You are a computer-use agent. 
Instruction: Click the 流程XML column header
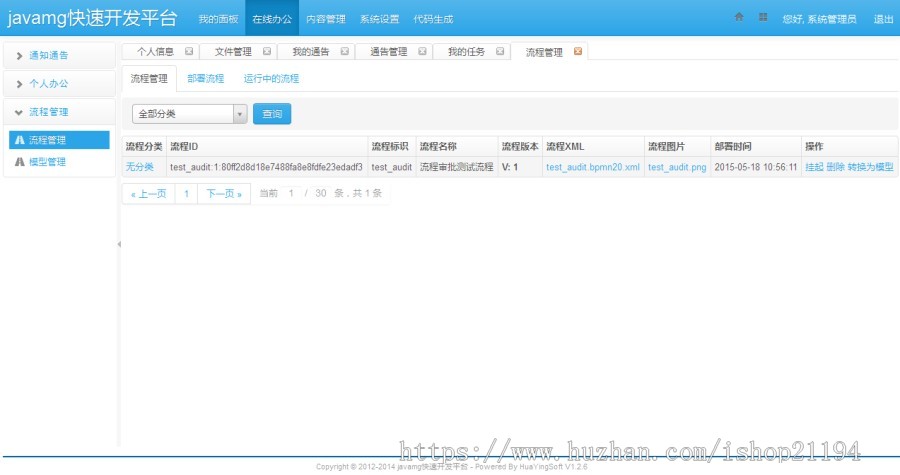click(593, 146)
